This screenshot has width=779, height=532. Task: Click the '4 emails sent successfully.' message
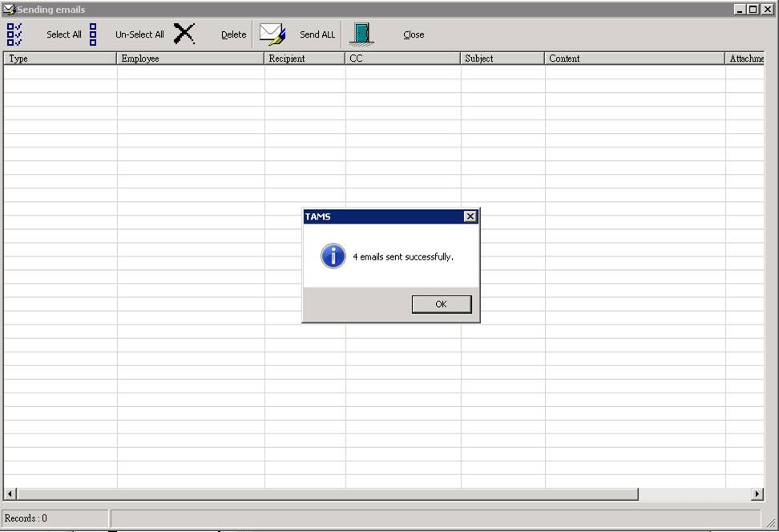point(403,257)
